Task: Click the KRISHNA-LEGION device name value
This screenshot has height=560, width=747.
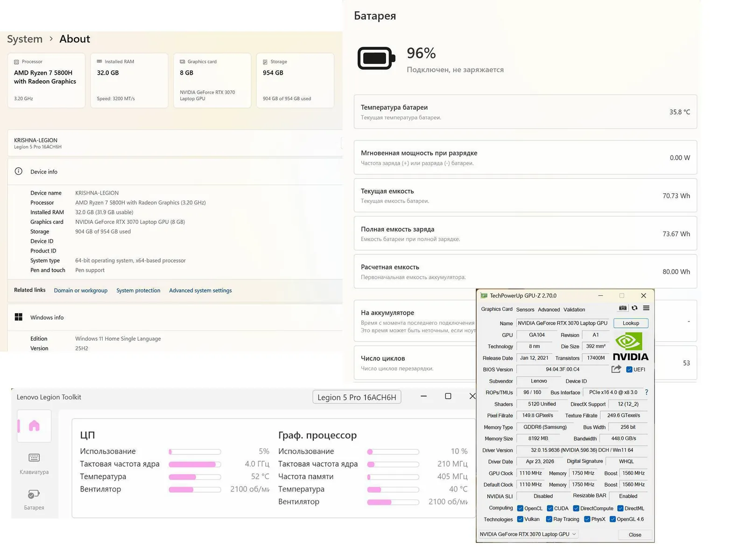Action: click(97, 193)
